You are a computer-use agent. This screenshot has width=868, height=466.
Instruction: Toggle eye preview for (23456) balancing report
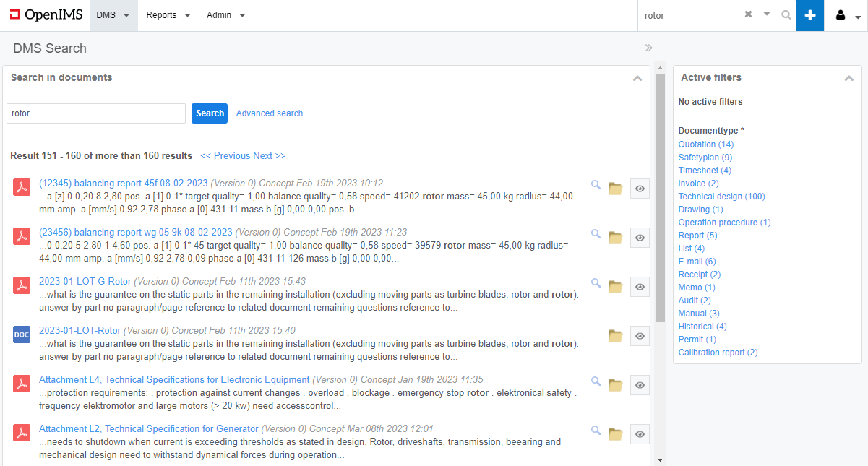(640, 238)
